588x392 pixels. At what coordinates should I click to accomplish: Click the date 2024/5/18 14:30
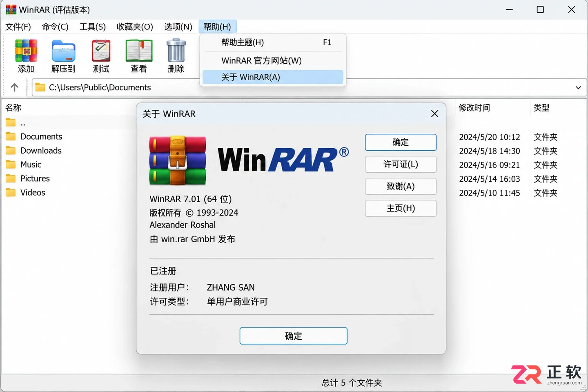(489, 151)
